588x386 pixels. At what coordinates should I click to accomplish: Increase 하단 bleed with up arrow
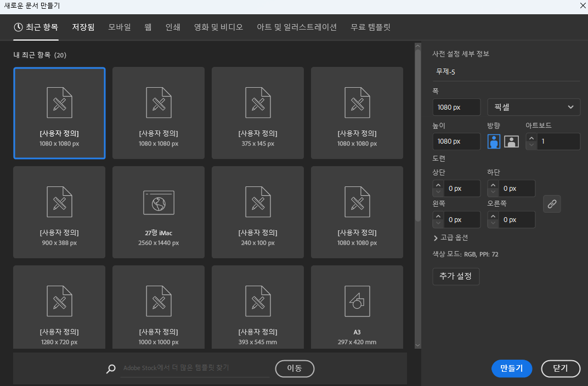(493, 185)
